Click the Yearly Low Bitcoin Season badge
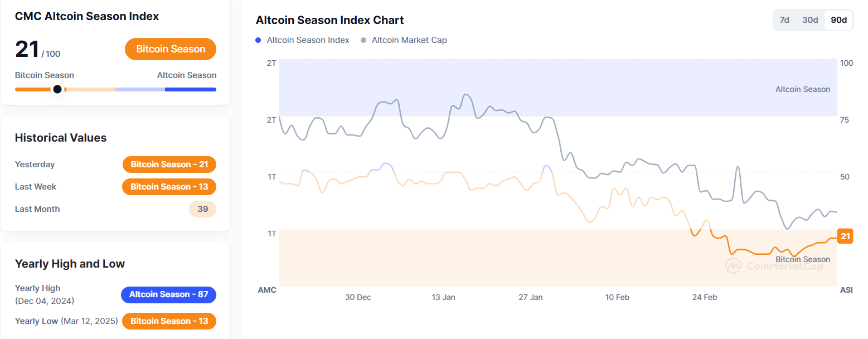Screen dimensions: 868x339 (169, 321)
